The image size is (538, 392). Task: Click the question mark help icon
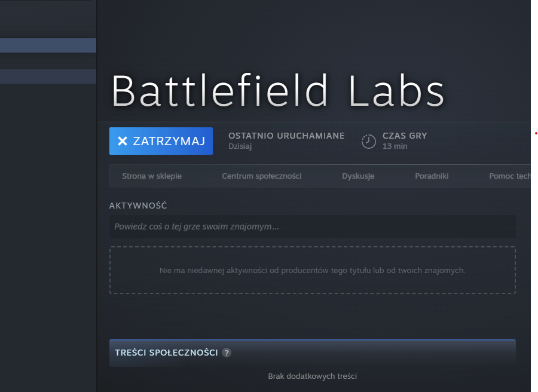coord(227,353)
